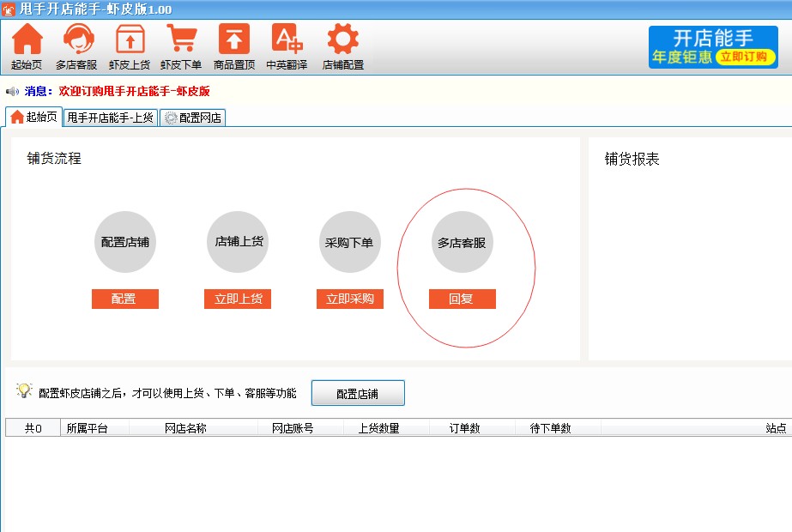This screenshot has height=532, width=792.
Task: Click the 配置 button under 配置店铺 circle
Action: click(x=124, y=299)
